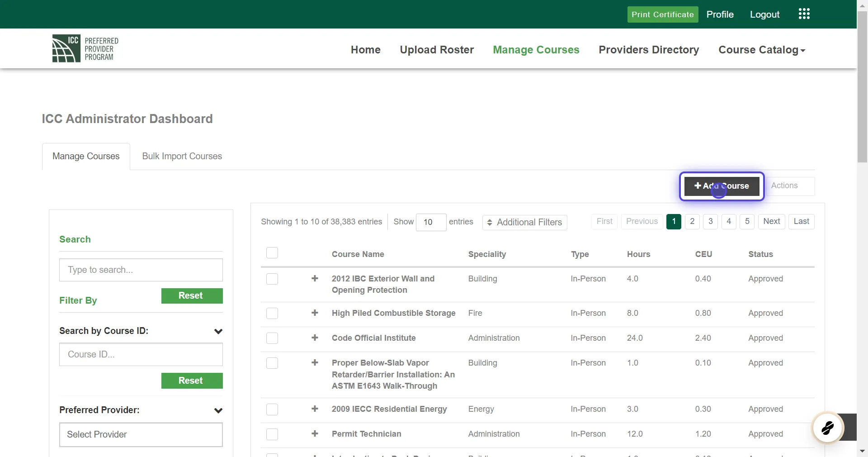Screen dimensions: 868x457
Task: Click the ICC Preferred Provider Program logo
Action: tap(85, 48)
